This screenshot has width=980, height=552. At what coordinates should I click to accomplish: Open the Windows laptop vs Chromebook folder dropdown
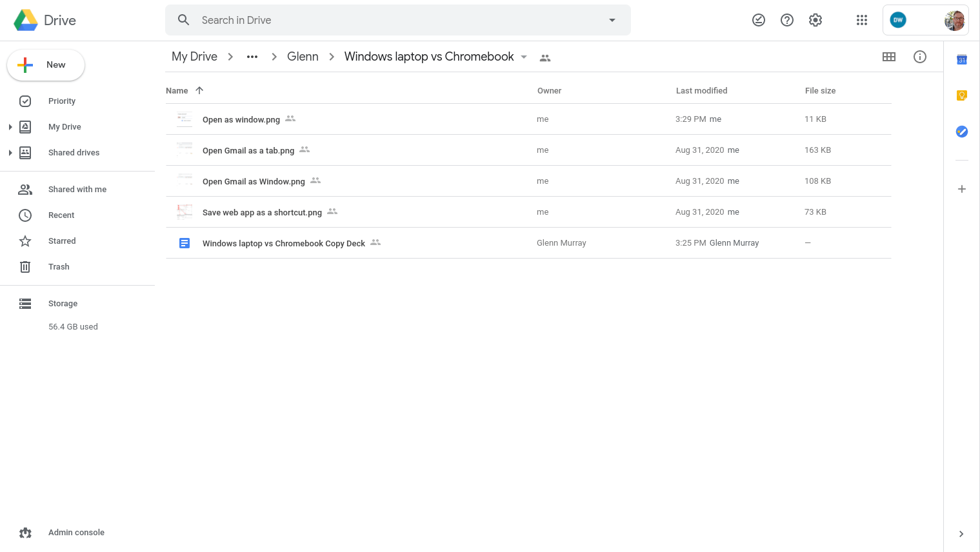524,57
